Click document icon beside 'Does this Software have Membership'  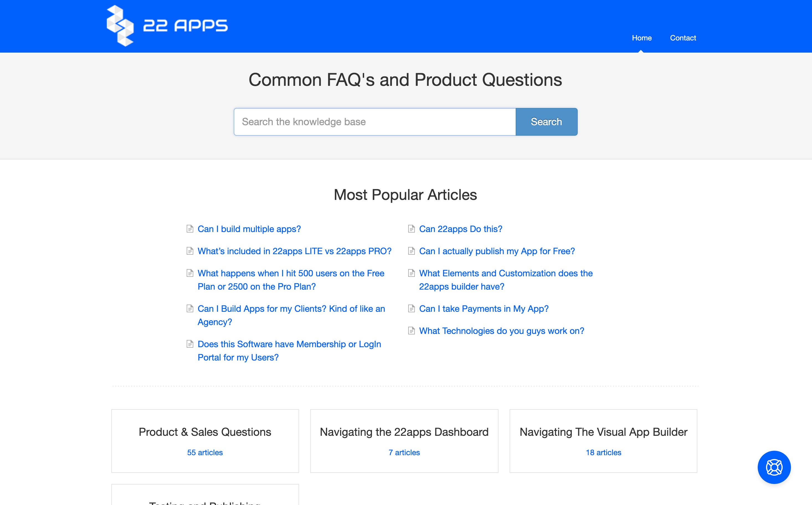[190, 344]
